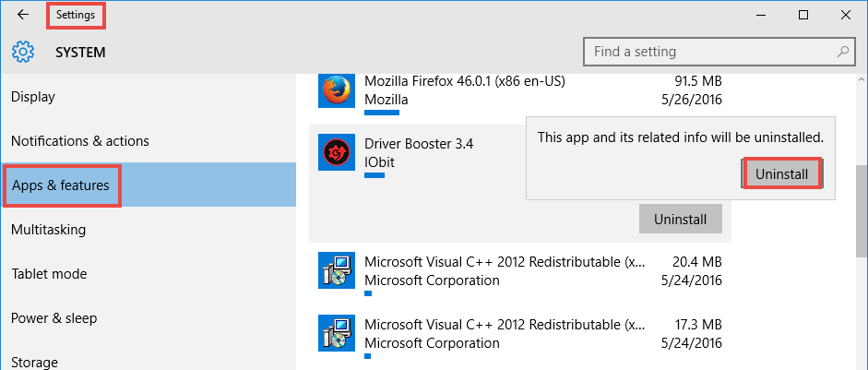
Task: Click the 17.3 MB Visual C++ installer icon
Action: (x=337, y=333)
